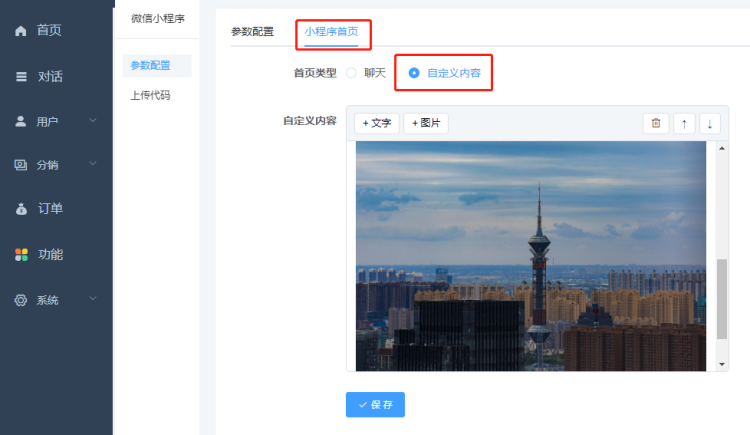
Task: Click the colorful grid icon next to 功能
Action: point(21,255)
